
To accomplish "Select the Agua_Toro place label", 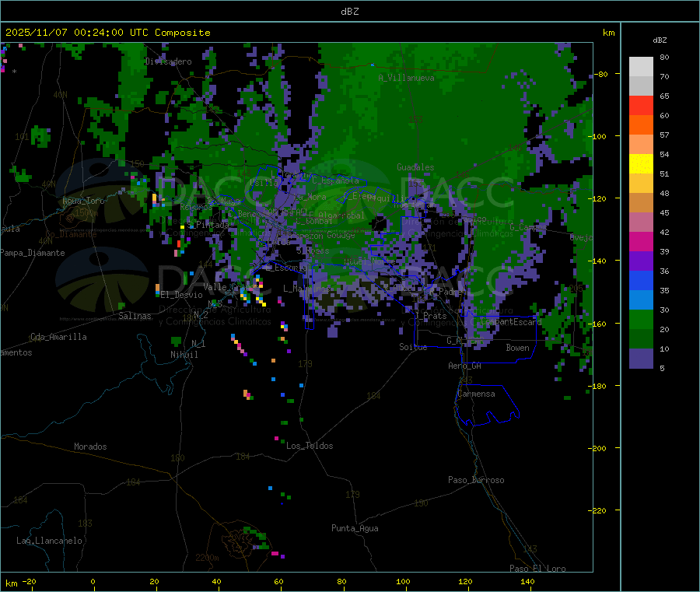I will click(x=83, y=201).
